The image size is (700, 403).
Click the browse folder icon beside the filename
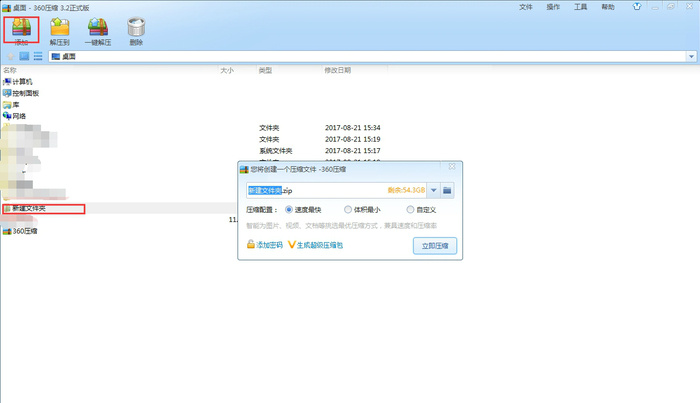(447, 191)
